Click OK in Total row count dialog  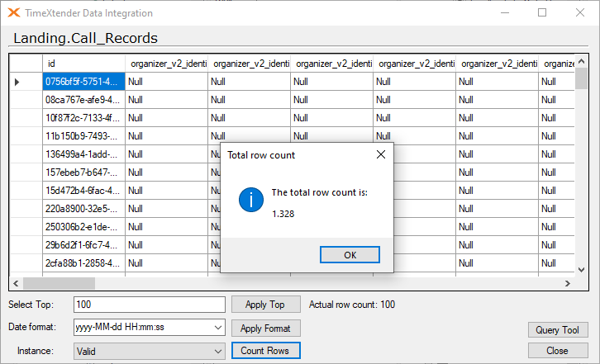(350, 255)
